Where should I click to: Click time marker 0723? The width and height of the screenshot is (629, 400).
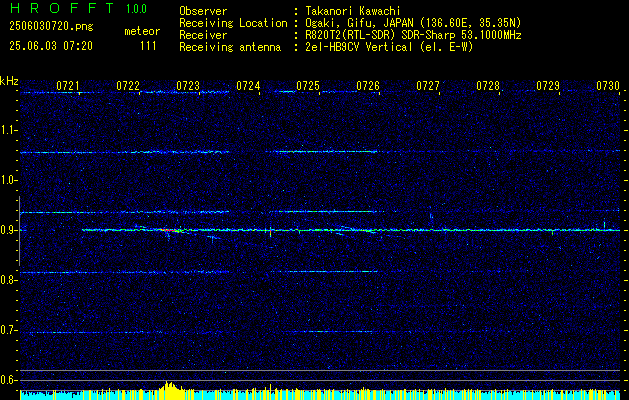188,85
